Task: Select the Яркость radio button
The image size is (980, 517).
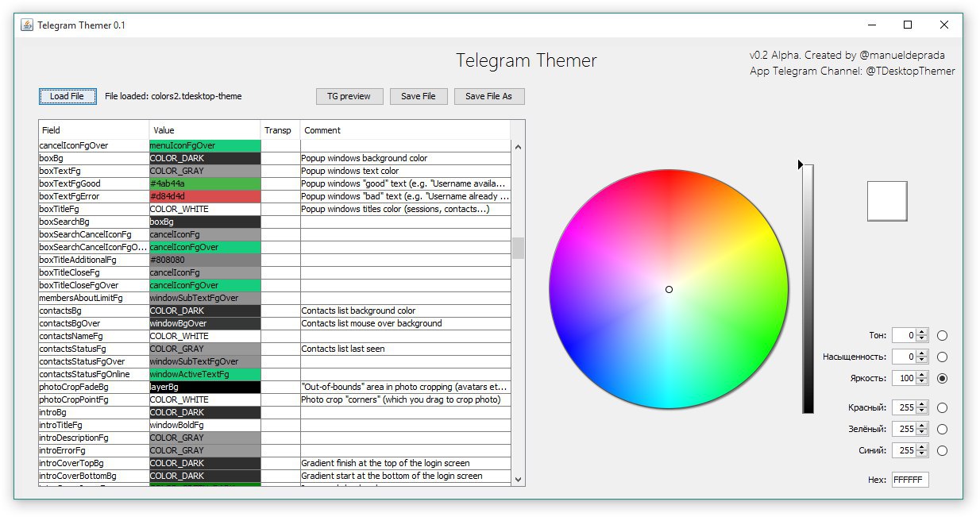Action: coord(942,378)
